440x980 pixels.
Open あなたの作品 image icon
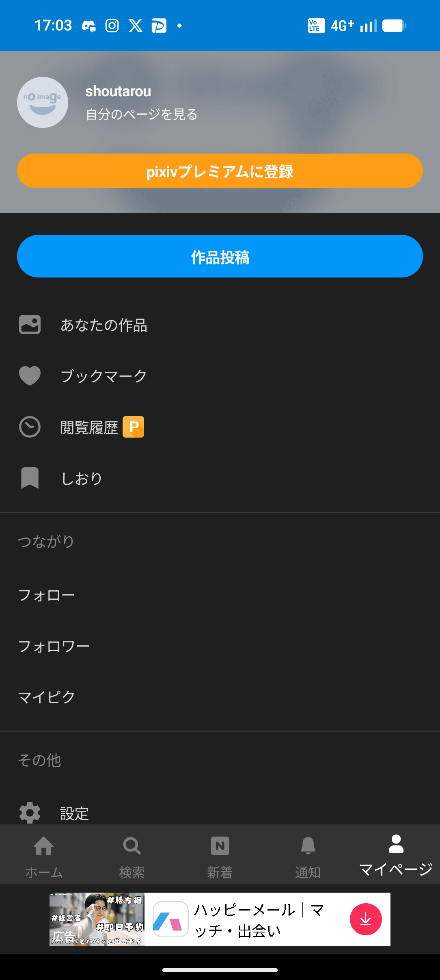coord(30,325)
